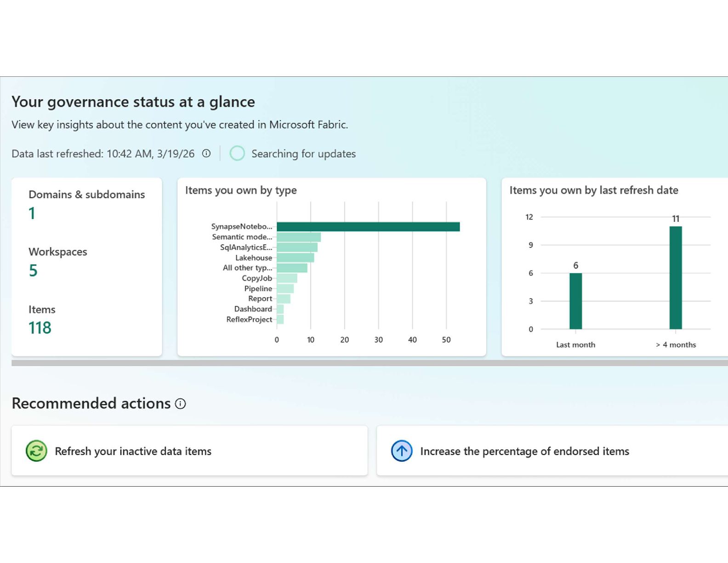
Task: Click the 'View key insights' description text
Action: click(x=180, y=125)
